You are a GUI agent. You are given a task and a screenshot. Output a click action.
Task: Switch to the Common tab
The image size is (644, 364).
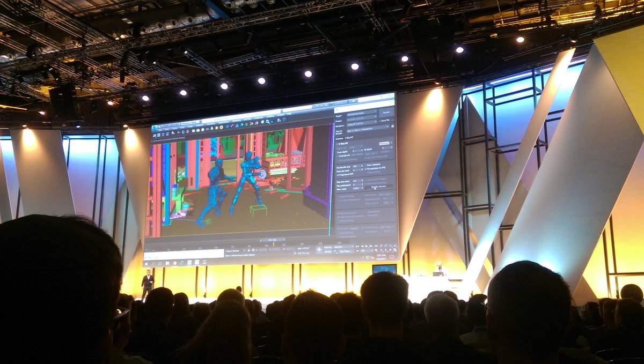click(340, 138)
